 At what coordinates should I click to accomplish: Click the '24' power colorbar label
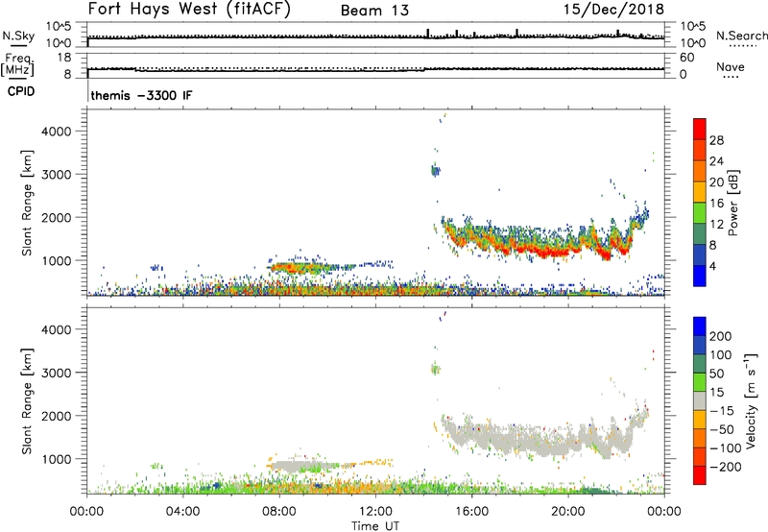(716, 161)
